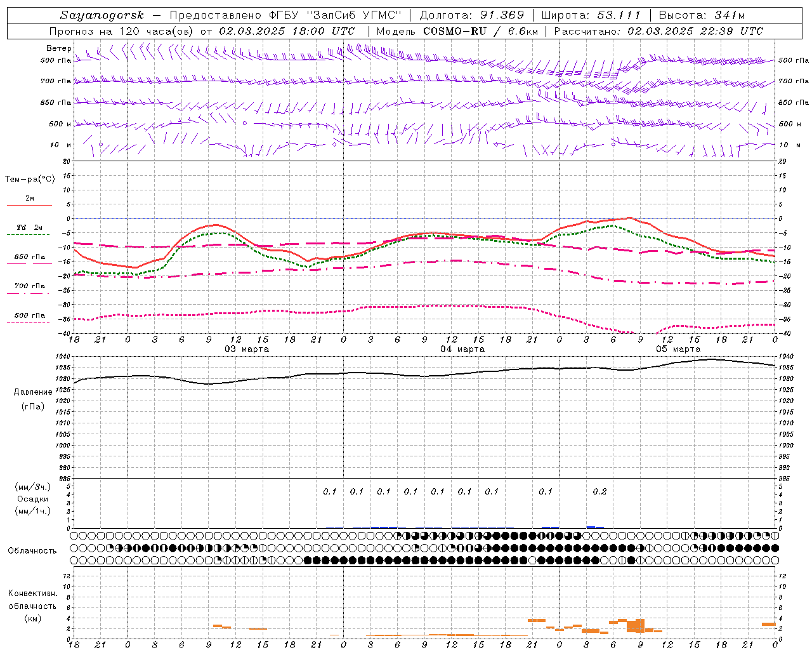Click the "2м" temperature legend entry
The image size is (812, 650).
point(30,199)
